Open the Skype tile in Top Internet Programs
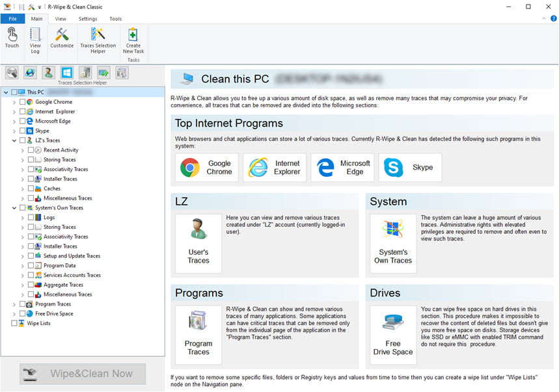559x392 pixels. [x=410, y=168]
